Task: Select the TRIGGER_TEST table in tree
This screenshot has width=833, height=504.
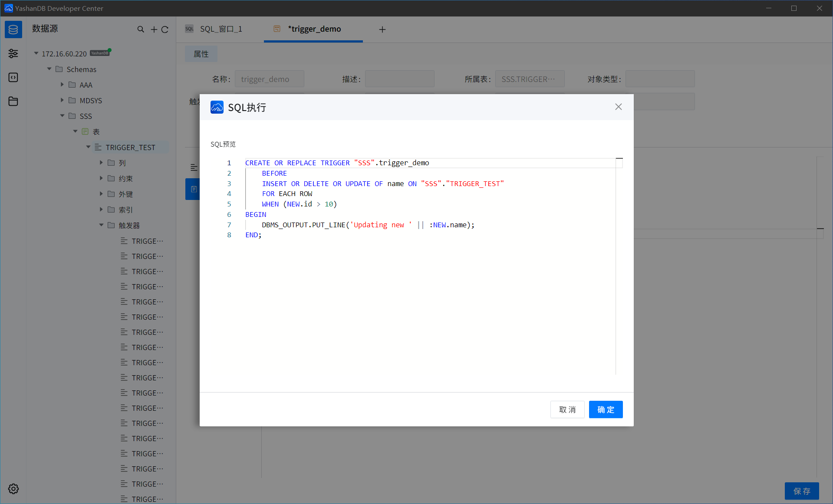Action: pyautogui.click(x=130, y=147)
